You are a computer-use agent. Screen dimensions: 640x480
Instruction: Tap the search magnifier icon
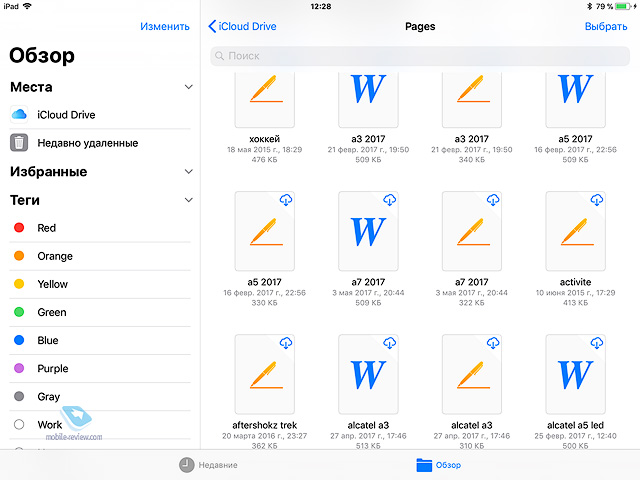(220, 56)
